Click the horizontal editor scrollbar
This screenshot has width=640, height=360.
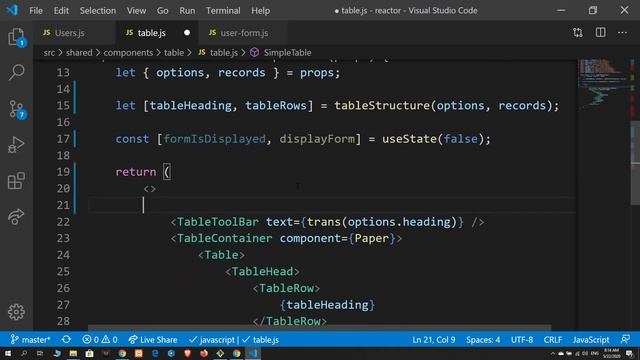(x=320, y=328)
